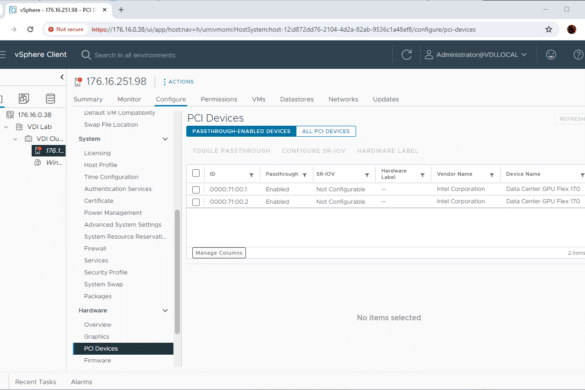Show Passthrough-Enabled Devices view
Image resolution: width=585 pixels, height=390 pixels.
pyautogui.click(x=241, y=131)
